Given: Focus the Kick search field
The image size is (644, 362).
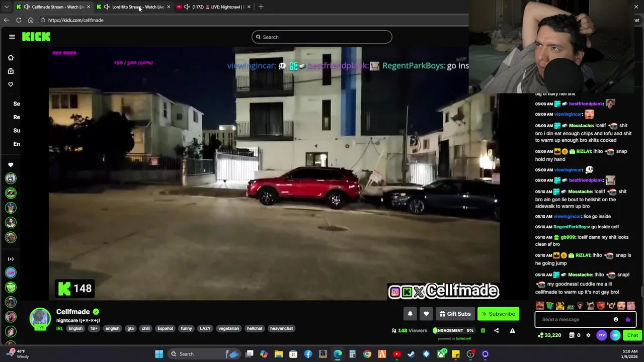Looking at the screenshot, I should (322, 37).
